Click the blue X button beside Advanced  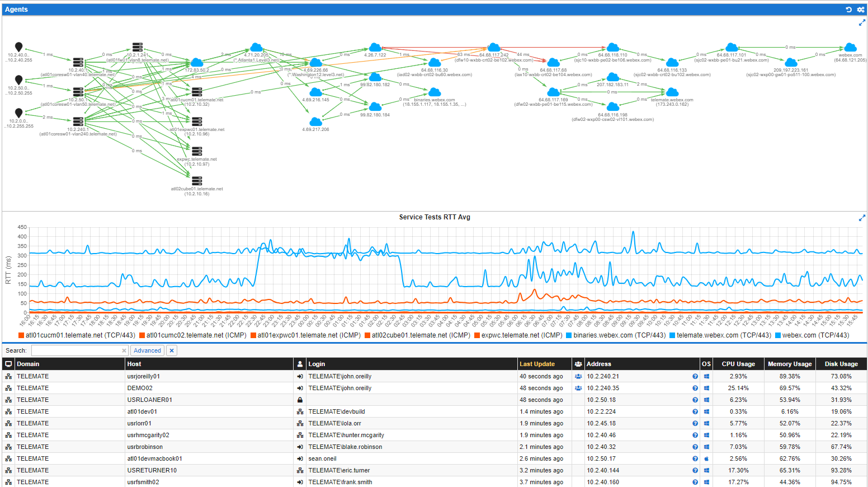[x=172, y=350]
